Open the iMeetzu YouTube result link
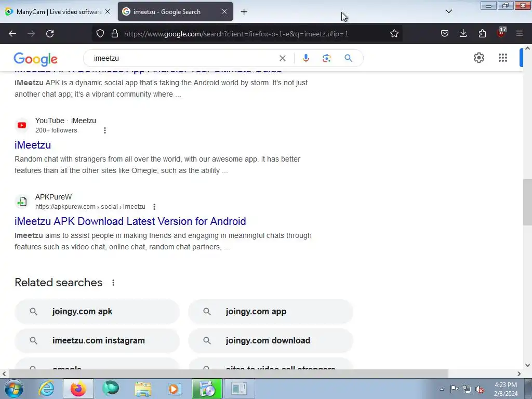This screenshot has width=532, height=399. [x=33, y=145]
